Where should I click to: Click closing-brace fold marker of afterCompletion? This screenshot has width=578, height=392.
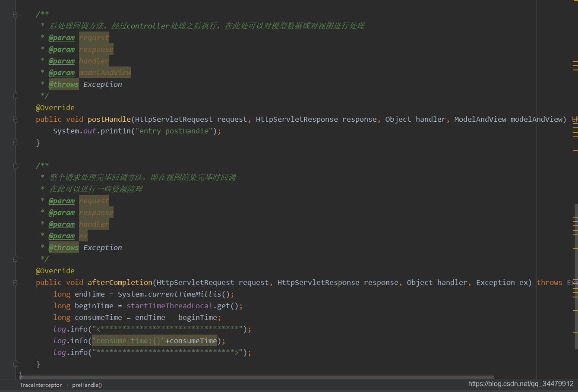(x=16, y=364)
